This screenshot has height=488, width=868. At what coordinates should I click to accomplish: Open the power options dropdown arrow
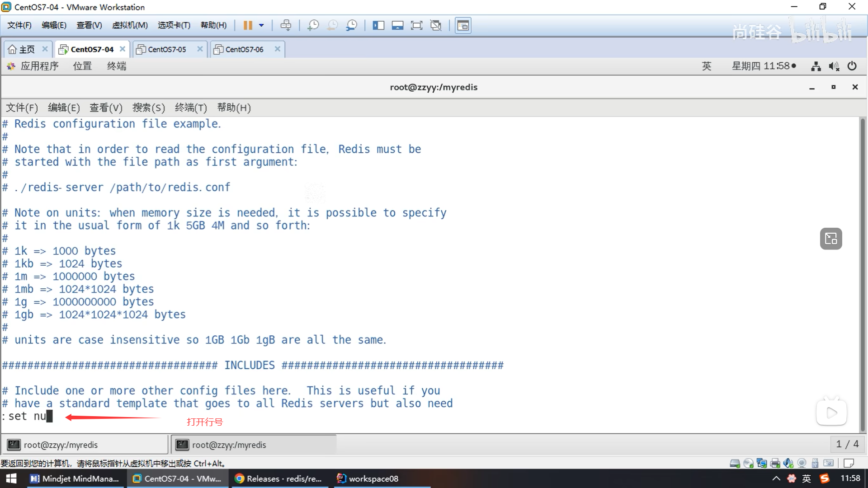261,25
